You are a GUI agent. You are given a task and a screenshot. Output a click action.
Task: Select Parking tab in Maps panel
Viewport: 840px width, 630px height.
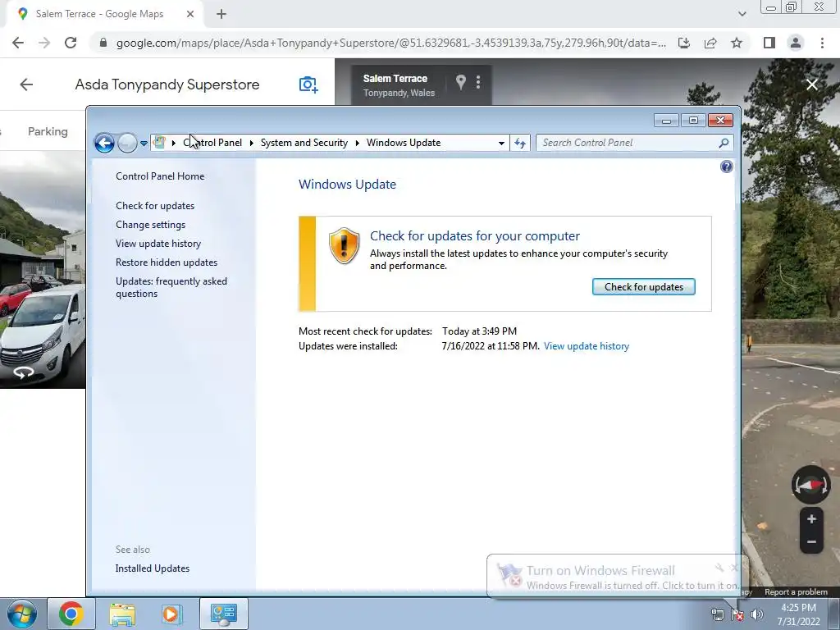48,131
